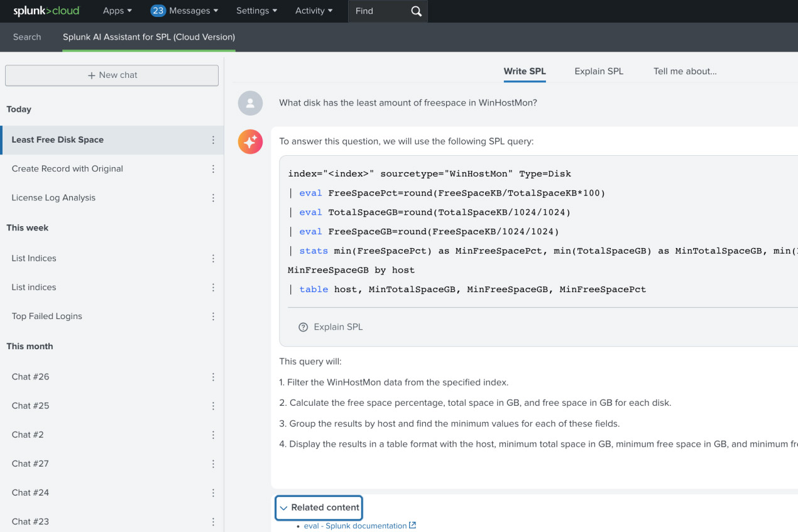Open options menu for Top Failed Logins
Viewport: 798px width, 532px height.
pyautogui.click(x=213, y=317)
